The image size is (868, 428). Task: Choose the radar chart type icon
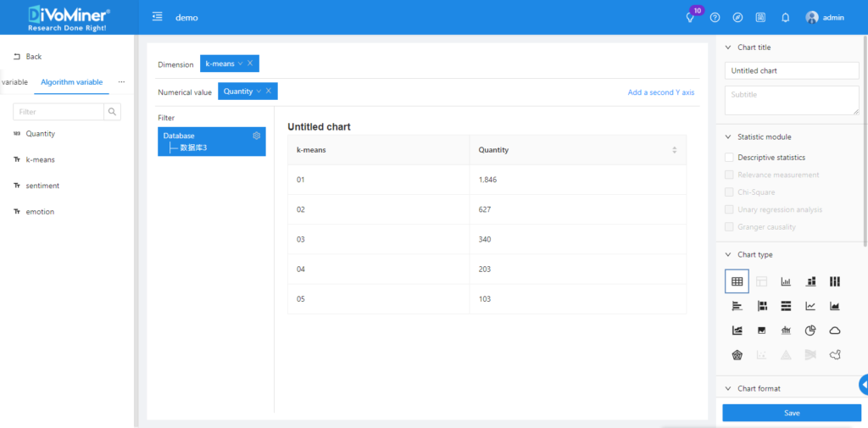click(737, 355)
